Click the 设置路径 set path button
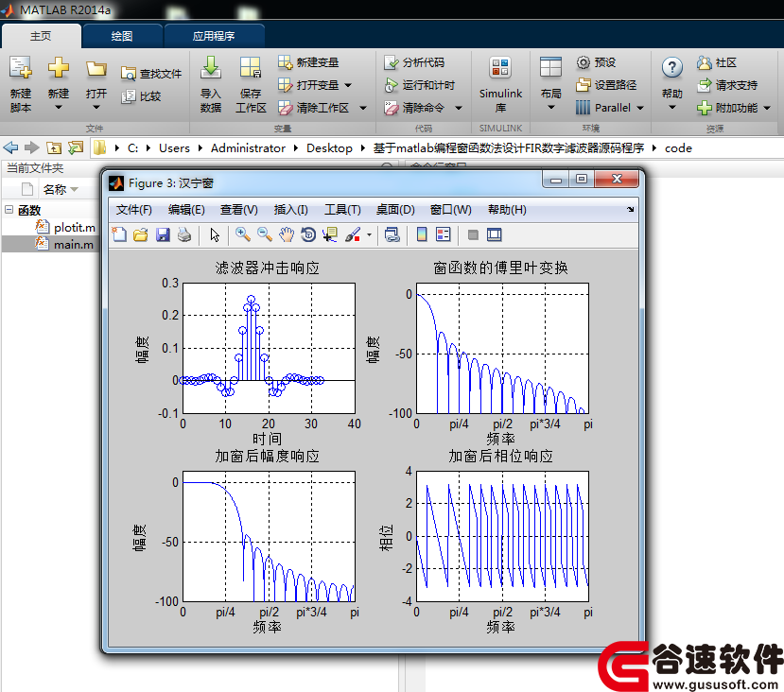 point(606,85)
